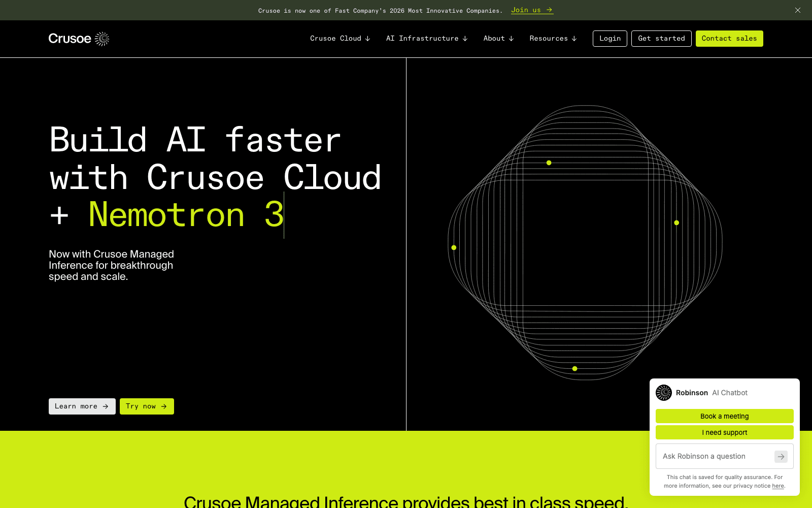Screen dimensions: 812x508
Task: Select the Get started button
Action: click(661, 39)
